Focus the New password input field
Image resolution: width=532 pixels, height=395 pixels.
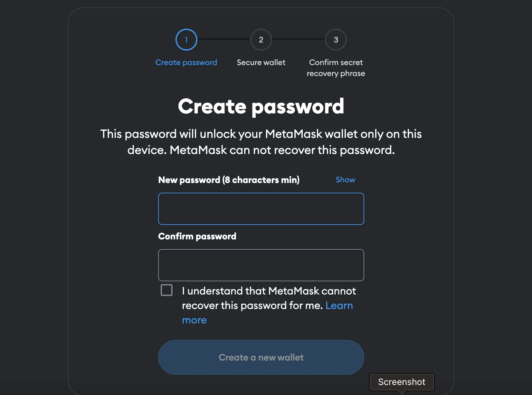[261, 209]
